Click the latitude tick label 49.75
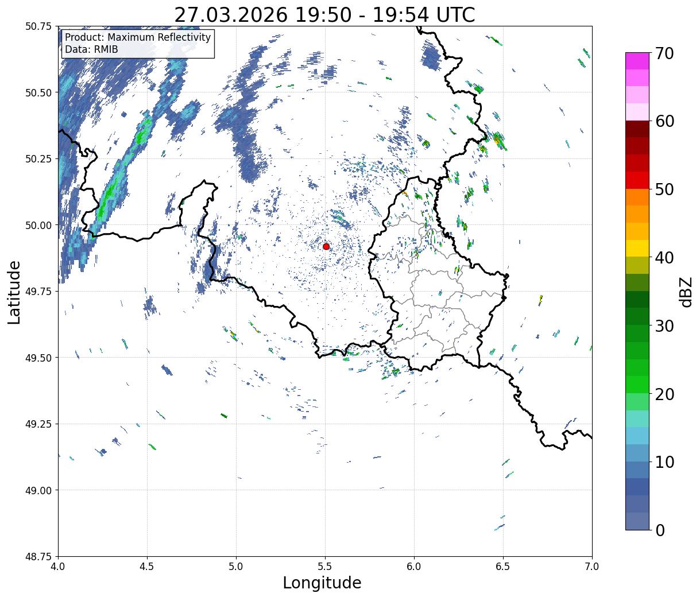Screen dimensions: 700x597 point(38,292)
